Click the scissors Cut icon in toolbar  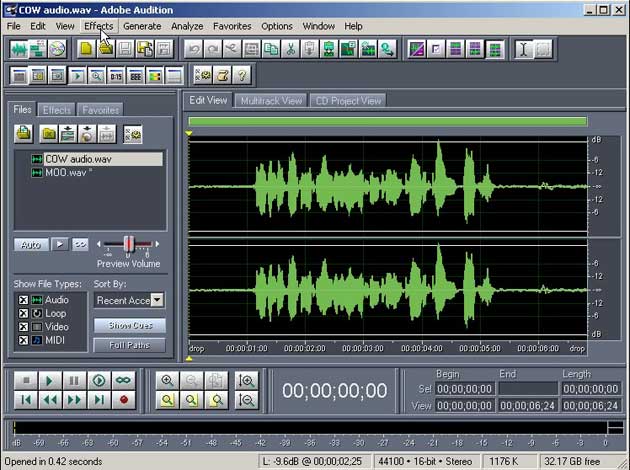coord(290,48)
